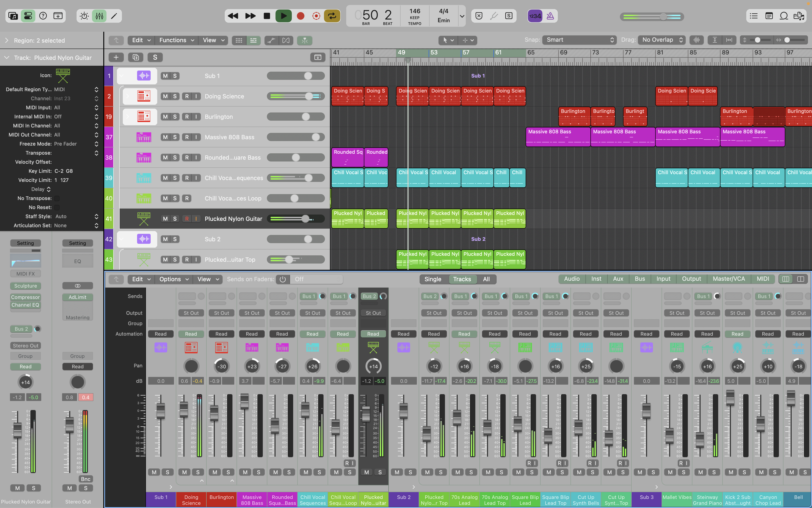Click the Add Track plus button
The image size is (812, 508).
point(116,57)
